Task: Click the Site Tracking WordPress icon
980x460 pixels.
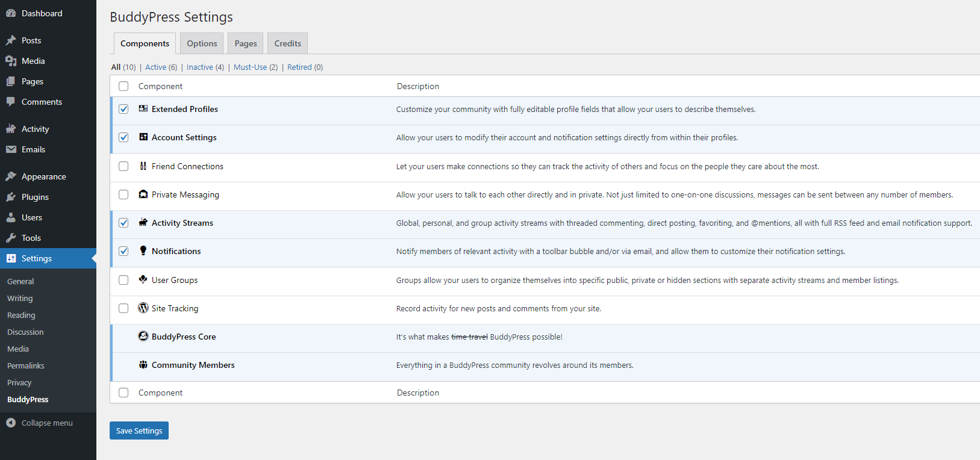Action: coord(143,308)
